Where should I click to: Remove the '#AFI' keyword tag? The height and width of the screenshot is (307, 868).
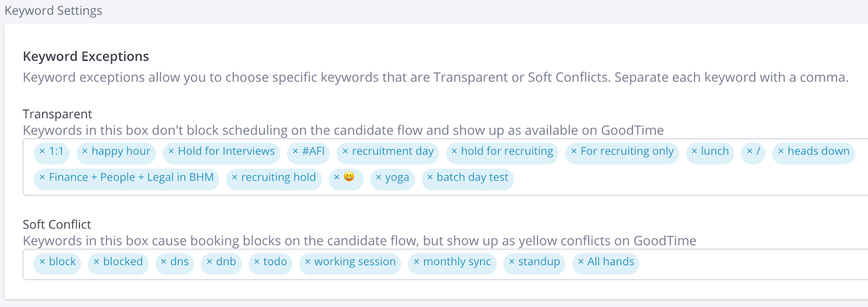[295, 151]
